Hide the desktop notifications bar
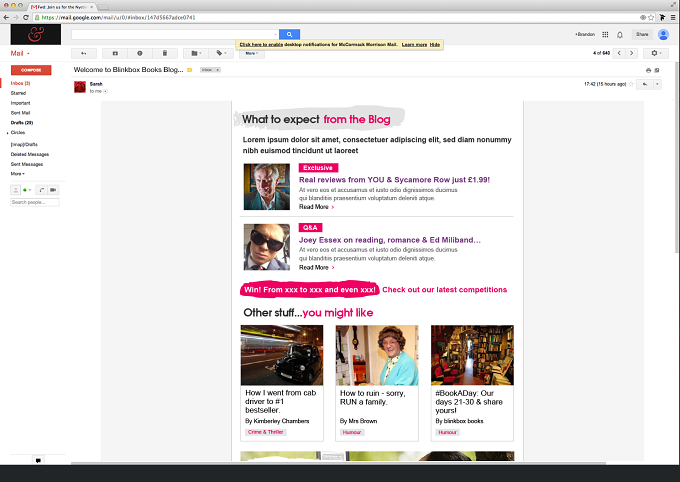The height and width of the screenshot is (482, 680). [x=435, y=45]
